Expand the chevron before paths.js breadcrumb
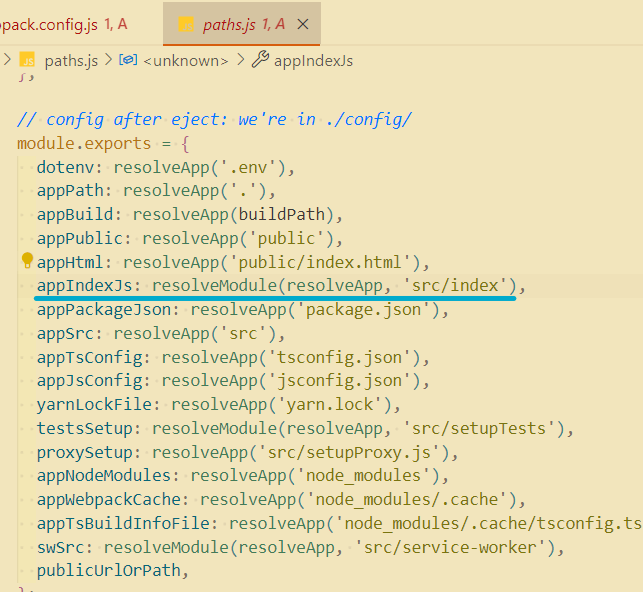Screen dimensions: 643x592 [7, 59]
